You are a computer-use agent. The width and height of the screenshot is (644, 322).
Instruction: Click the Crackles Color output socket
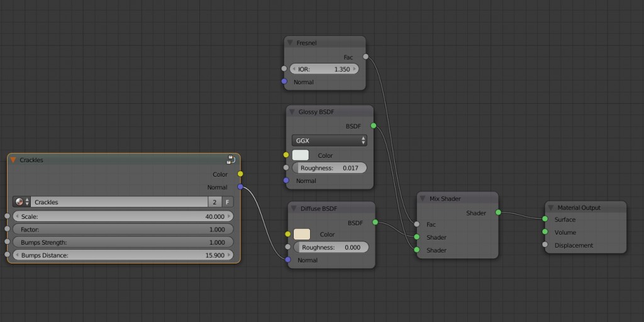tap(240, 174)
